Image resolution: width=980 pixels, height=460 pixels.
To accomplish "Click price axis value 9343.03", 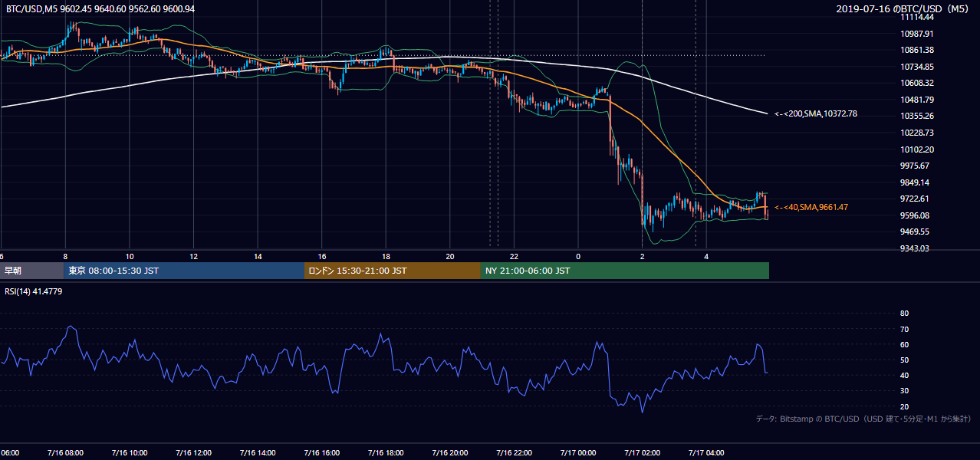I will (x=915, y=248).
